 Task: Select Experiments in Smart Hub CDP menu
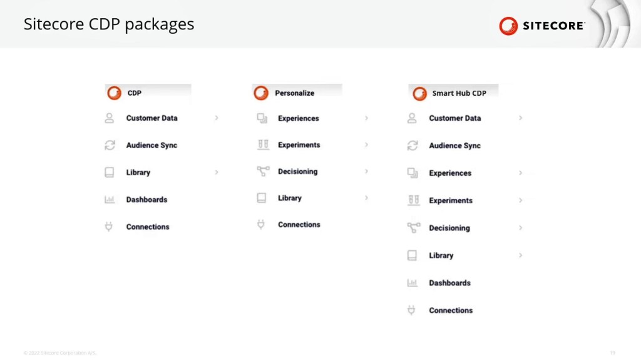(x=451, y=201)
